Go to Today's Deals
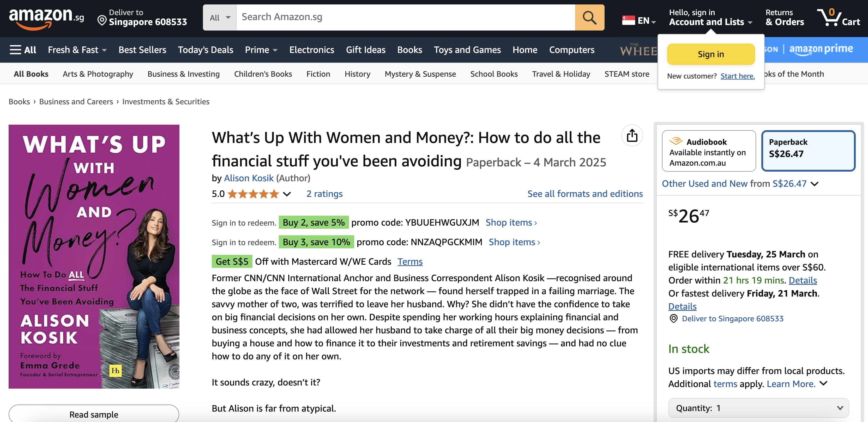The height and width of the screenshot is (422, 868). point(206,50)
